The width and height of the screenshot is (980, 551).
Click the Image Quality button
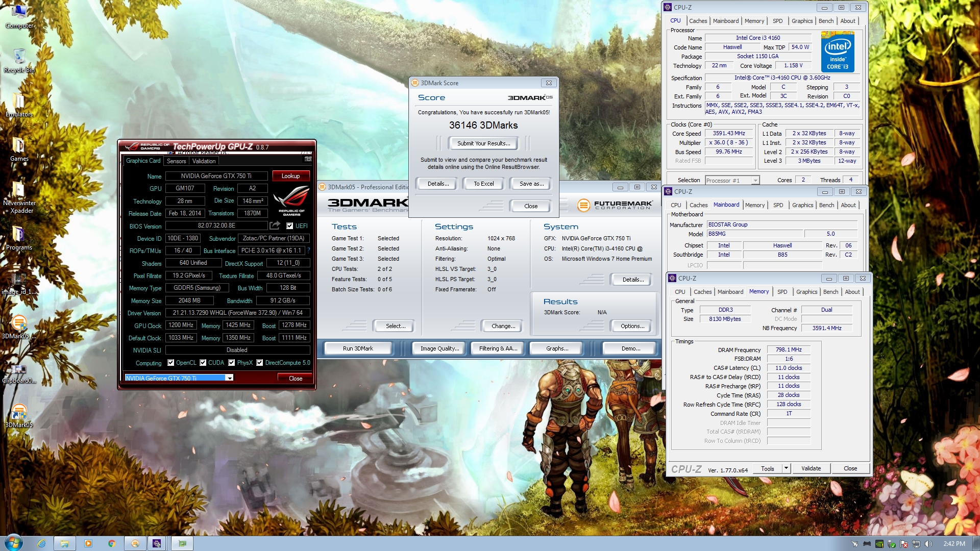pos(439,348)
